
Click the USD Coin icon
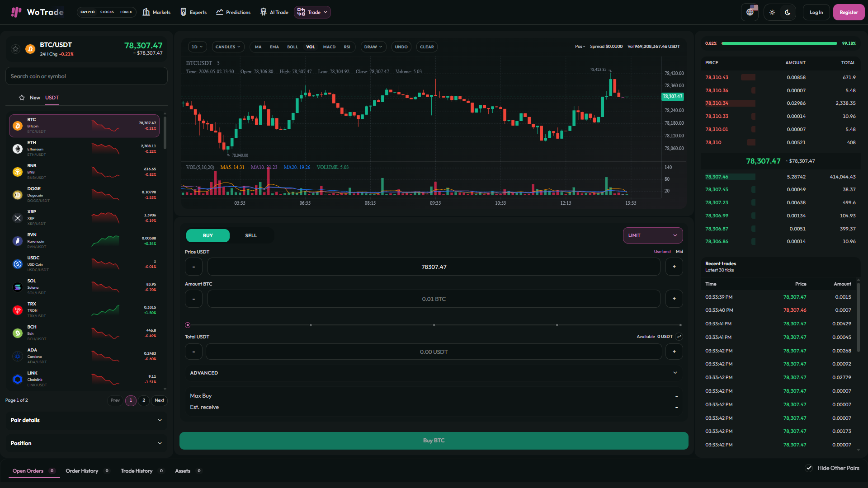click(x=18, y=264)
